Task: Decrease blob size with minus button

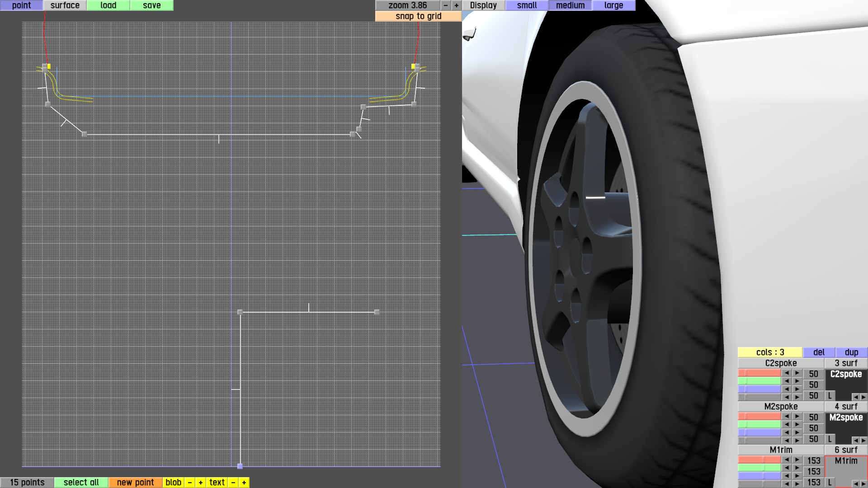Action: click(190, 483)
